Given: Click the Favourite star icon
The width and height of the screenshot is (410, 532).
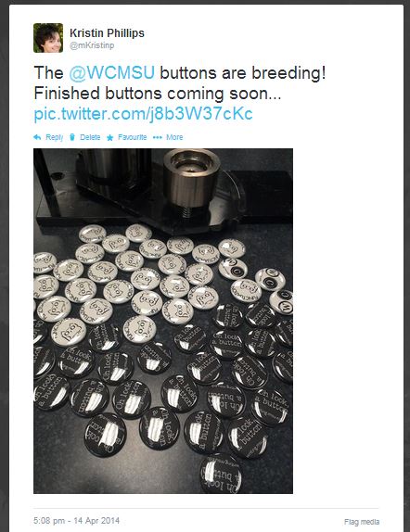Looking at the screenshot, I should pos(109,137).
